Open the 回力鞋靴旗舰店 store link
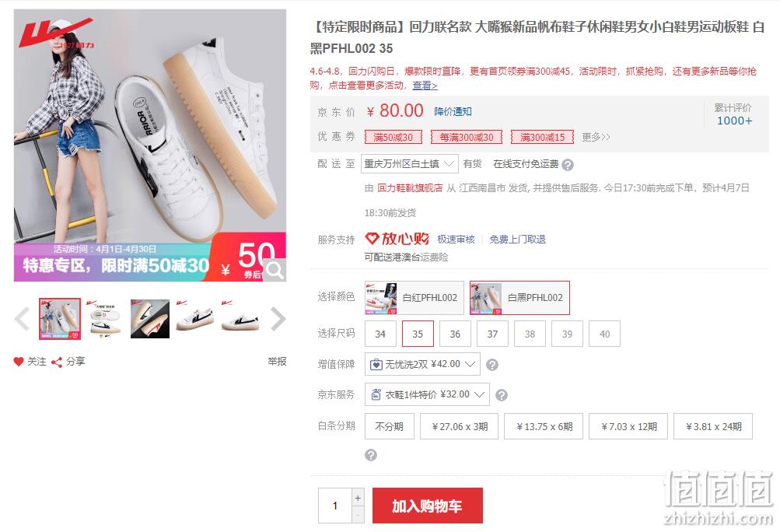Screen dimensions: 780x532 coord(410,187)
